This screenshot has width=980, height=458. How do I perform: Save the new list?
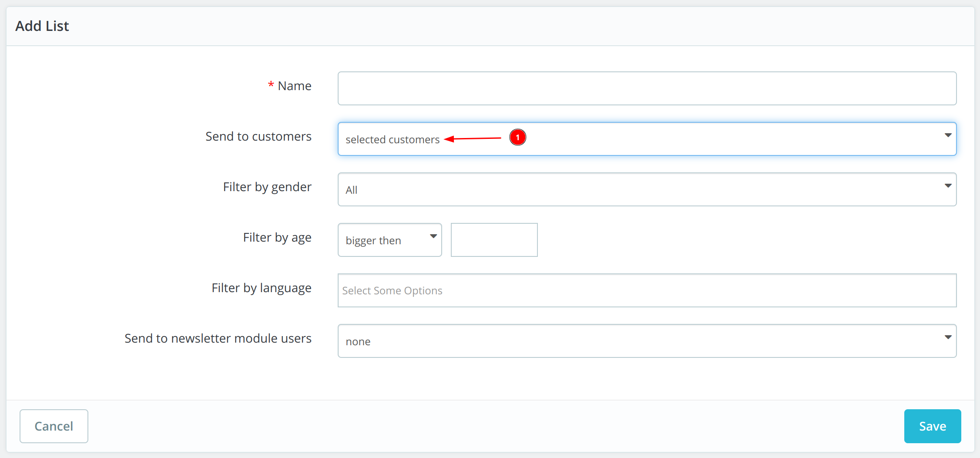coord(932,426)
